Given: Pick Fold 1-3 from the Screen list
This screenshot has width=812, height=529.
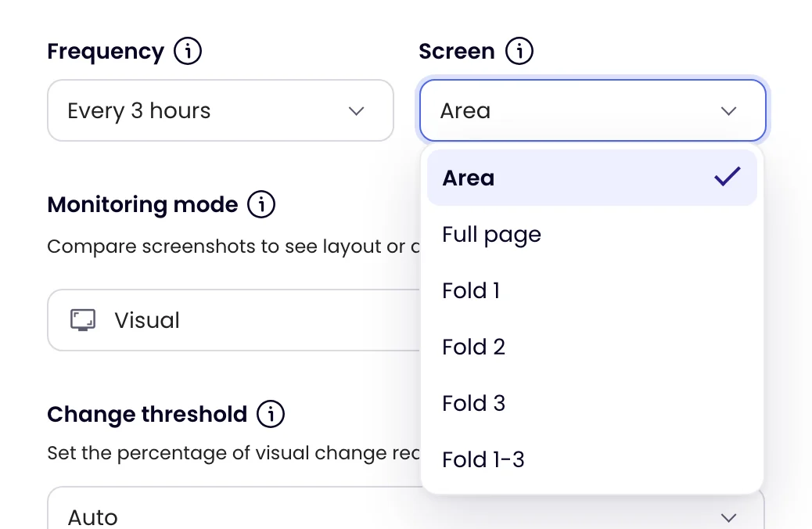Looking at the screenshot, I should tap(592, 459).
